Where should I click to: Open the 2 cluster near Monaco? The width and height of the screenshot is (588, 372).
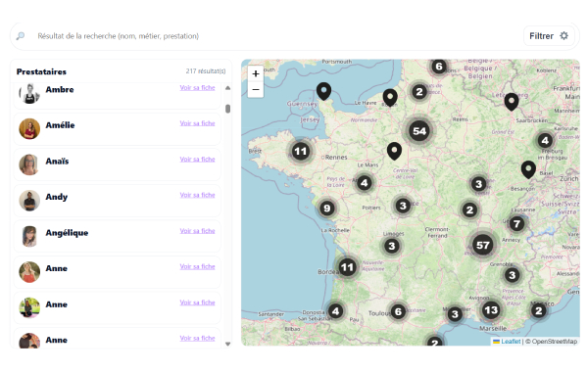(539, 310)
